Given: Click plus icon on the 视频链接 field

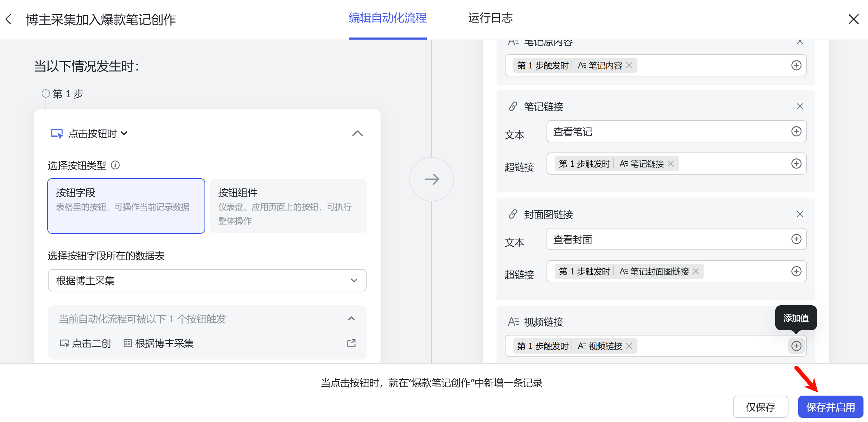Looking at the screenshot, I should pyautogui.click(x=797, y=346).
